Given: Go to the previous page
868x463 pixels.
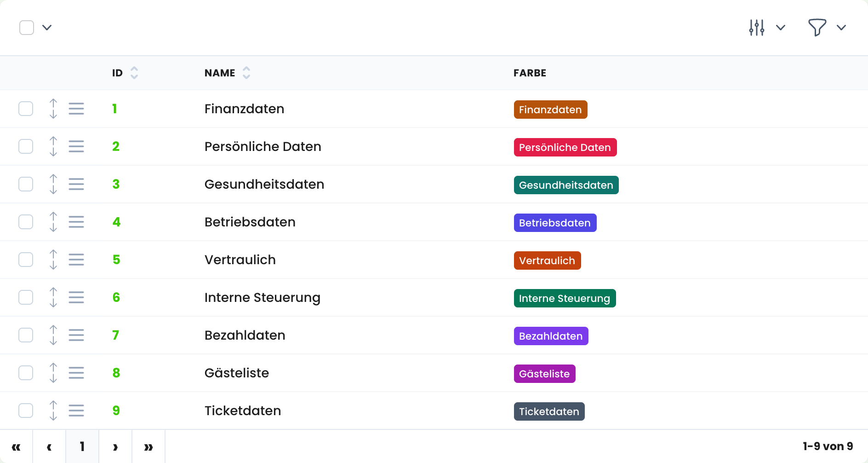Looking at the screenshot, I should (x=49, y=446).
